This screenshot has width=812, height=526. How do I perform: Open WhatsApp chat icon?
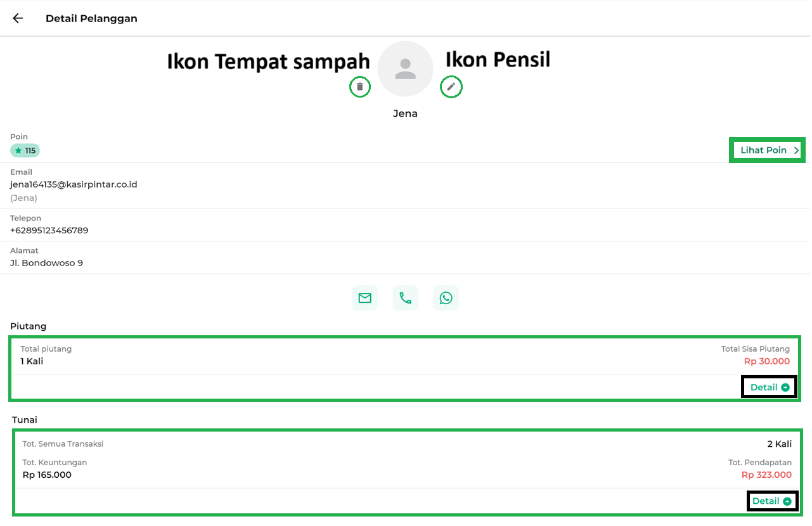(x=446, y=298)
